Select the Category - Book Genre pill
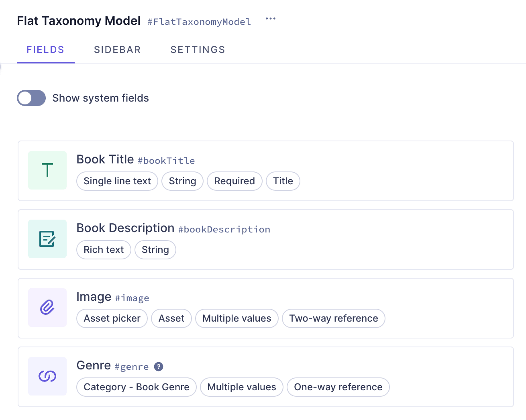The height and width of the screenshot is (420, 526). (136, 387)
